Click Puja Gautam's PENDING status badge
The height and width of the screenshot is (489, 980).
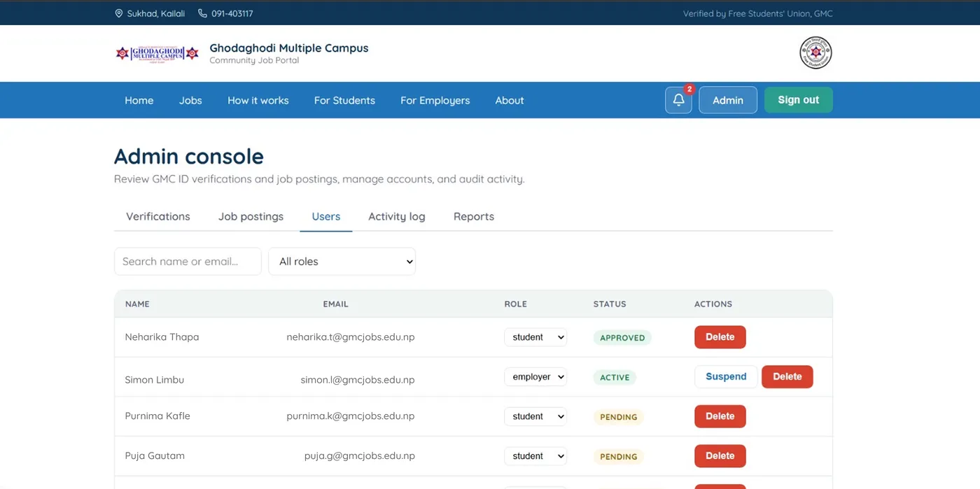pos(619,457)
